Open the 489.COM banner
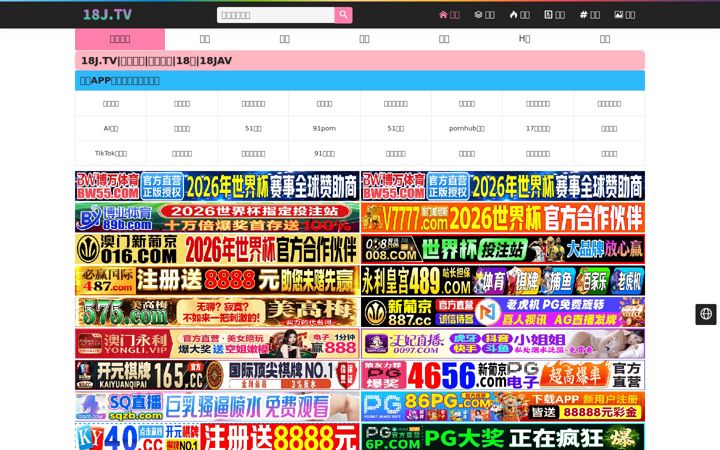The image size is (720, 450). pyautogui.click(x=503, y=281)
